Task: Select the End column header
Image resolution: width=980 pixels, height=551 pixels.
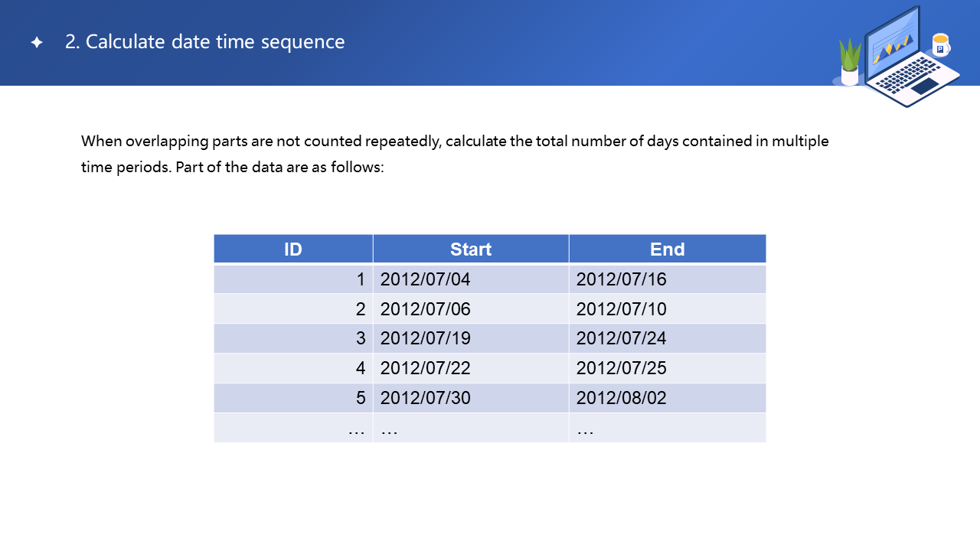Action: tap(667, 249)
